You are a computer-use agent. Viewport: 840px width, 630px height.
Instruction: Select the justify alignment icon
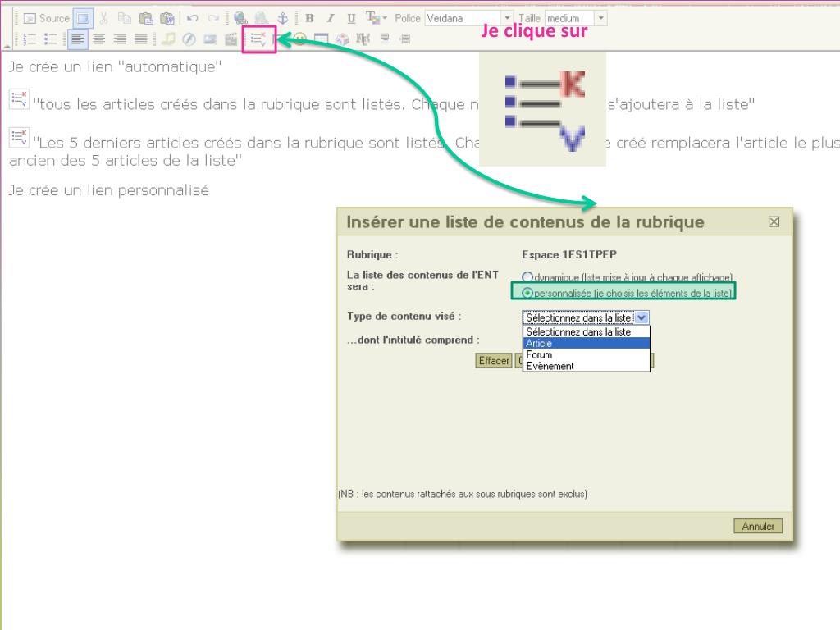(140, 39)
